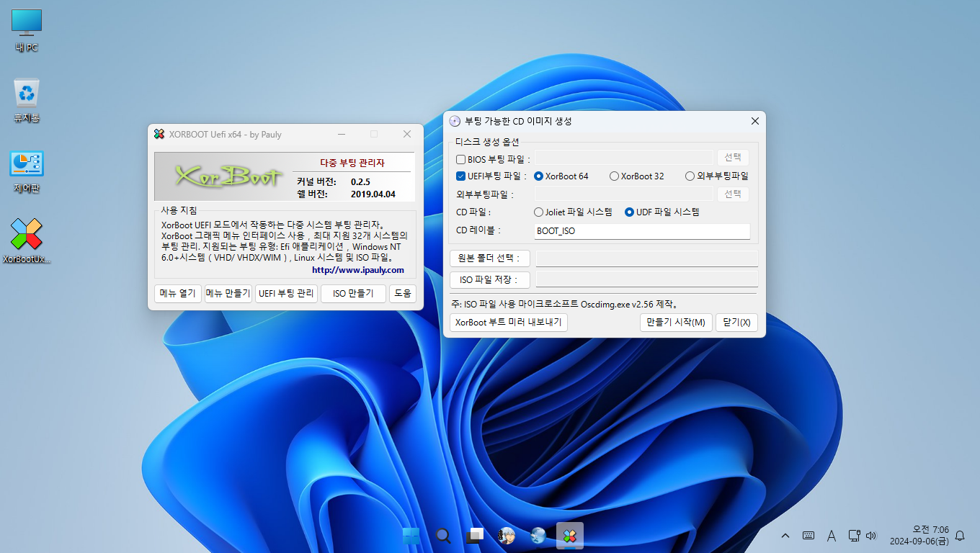This screenshot has width=980, height=553.
Task: Open the network tray icon
Action: click(x=854, y=536)
